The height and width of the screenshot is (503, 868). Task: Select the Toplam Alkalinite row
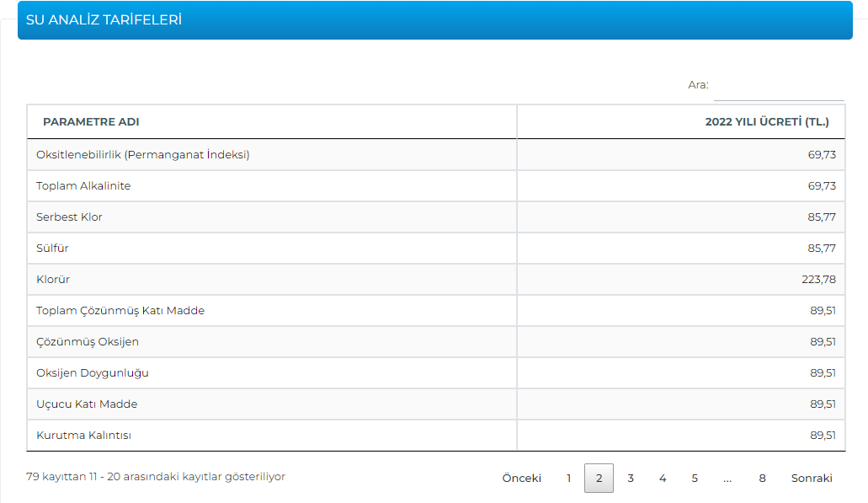click(83, 186)
